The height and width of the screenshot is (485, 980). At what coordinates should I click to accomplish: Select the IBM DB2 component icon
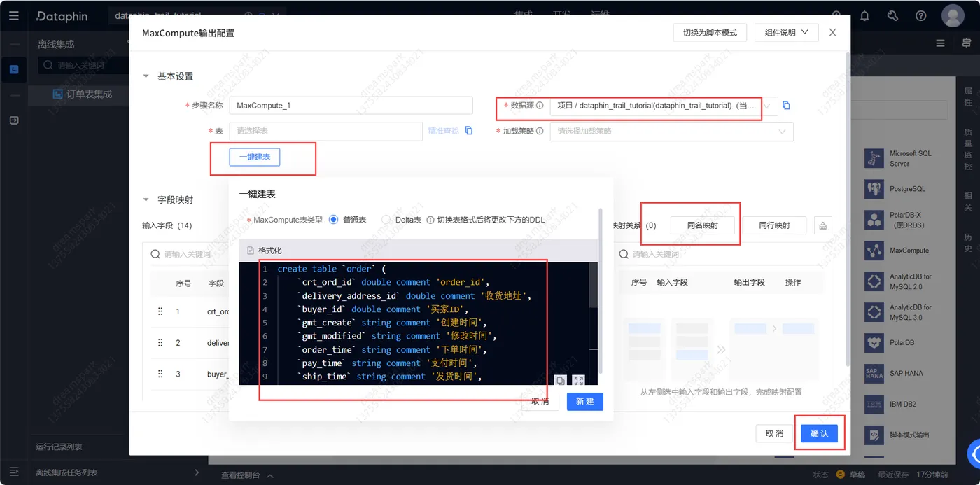(874, 405)
